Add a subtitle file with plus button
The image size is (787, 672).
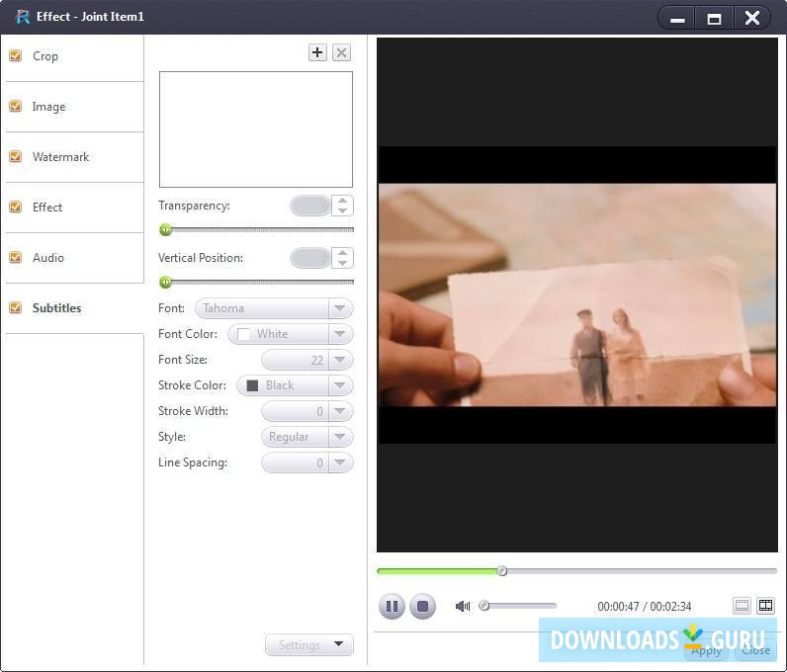point(317,52)
